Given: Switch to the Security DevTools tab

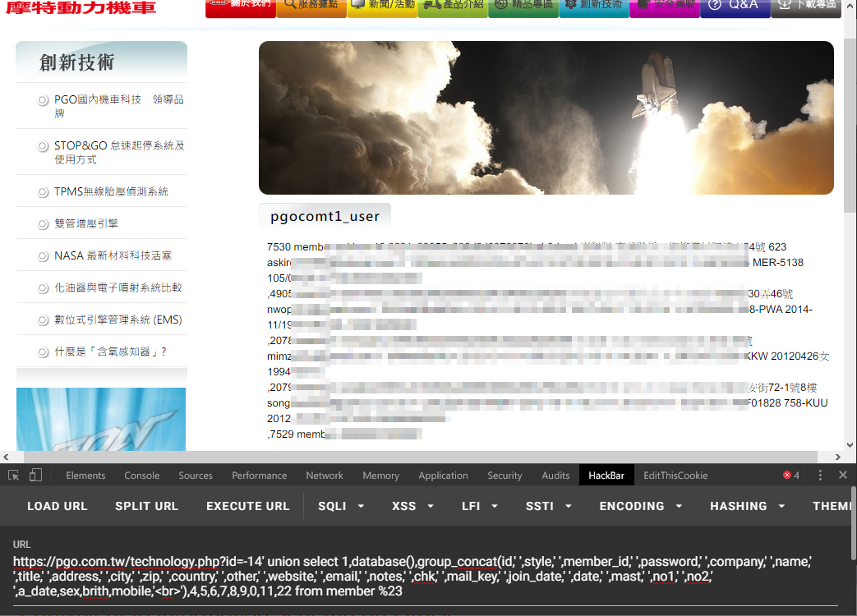Looking at the screenshot, I should [505, 476].
